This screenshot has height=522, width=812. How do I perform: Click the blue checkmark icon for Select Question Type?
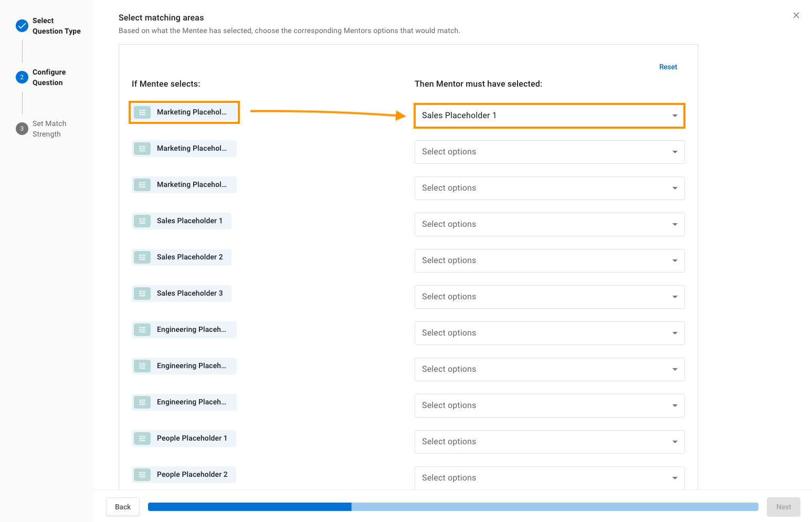pos(22,26)
